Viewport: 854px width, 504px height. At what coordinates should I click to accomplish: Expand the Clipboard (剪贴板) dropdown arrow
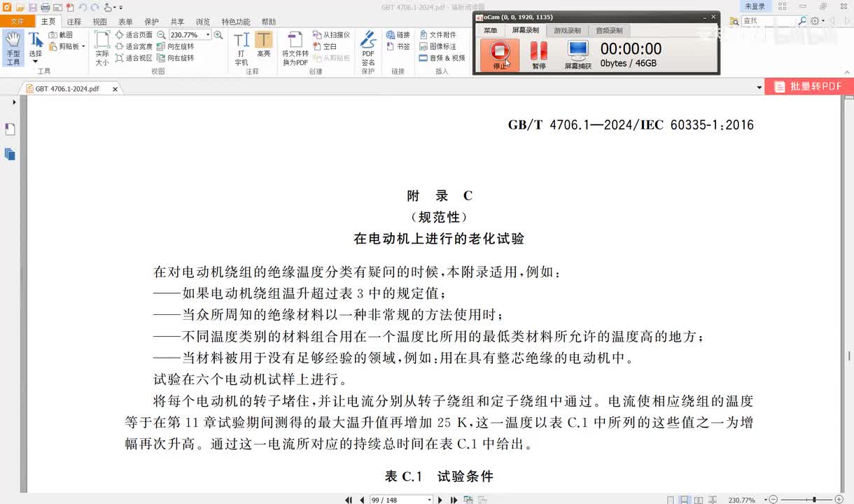point(83,47)
